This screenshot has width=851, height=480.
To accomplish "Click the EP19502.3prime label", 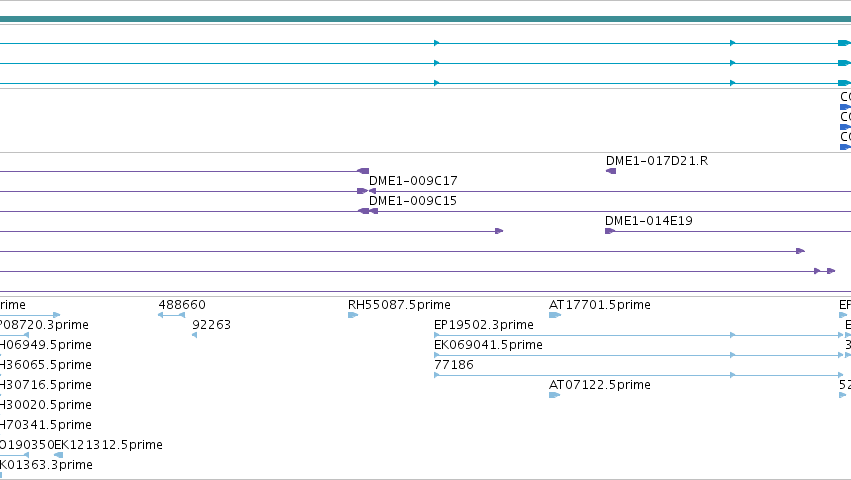I will 484,325.
